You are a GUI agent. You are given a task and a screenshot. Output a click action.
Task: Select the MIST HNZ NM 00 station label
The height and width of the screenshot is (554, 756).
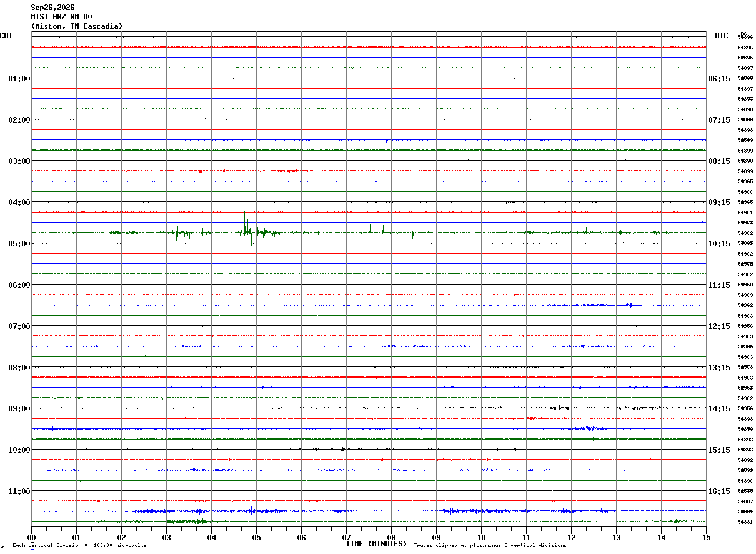pyautogui.click(x=61, y=17)
